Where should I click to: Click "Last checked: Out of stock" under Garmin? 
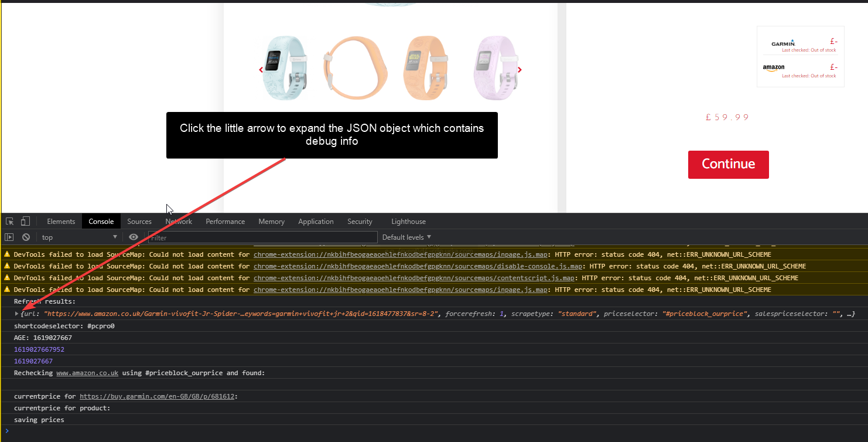(809, 50)
